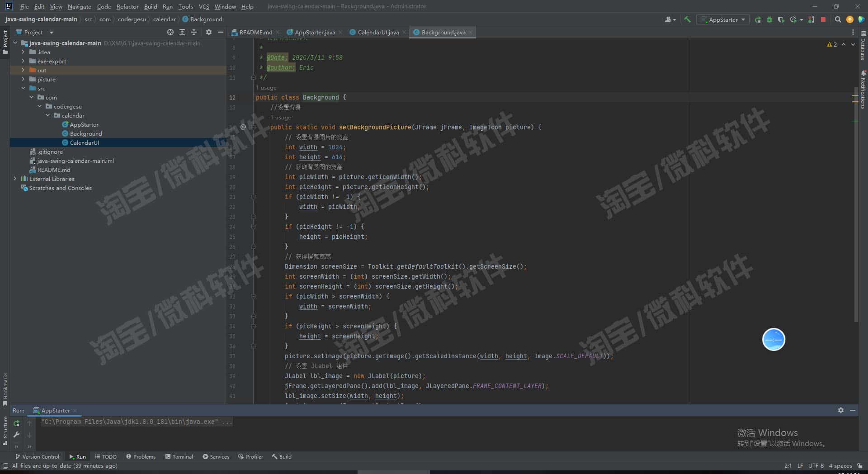Click the Run with Coverage icon
Image resolution: width=868 pixels, height=474 pixels.
click(x=781, y=19)
